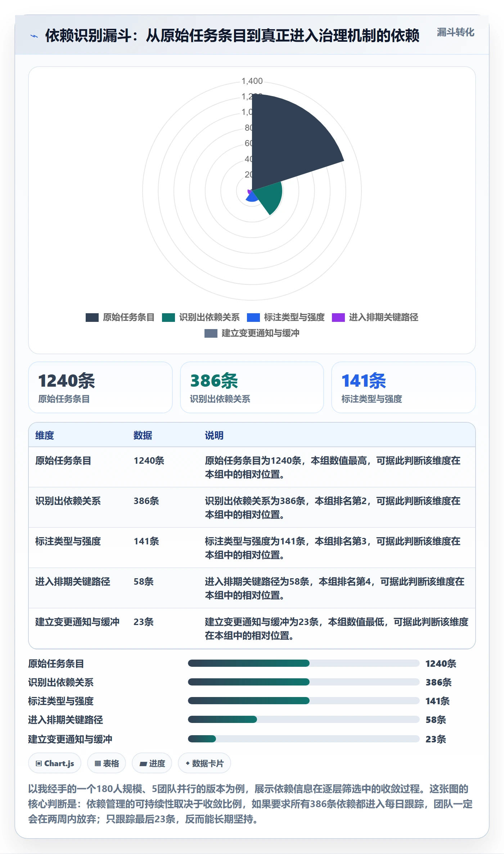
Task: Click the 漏斗转化 tag in header
Action: pos(455,32)
